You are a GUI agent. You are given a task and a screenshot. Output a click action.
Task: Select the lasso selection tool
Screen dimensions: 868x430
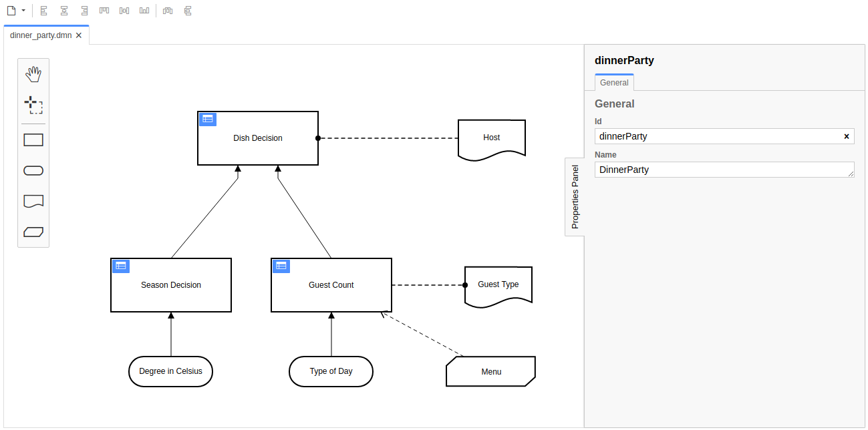tap(33, 105)
